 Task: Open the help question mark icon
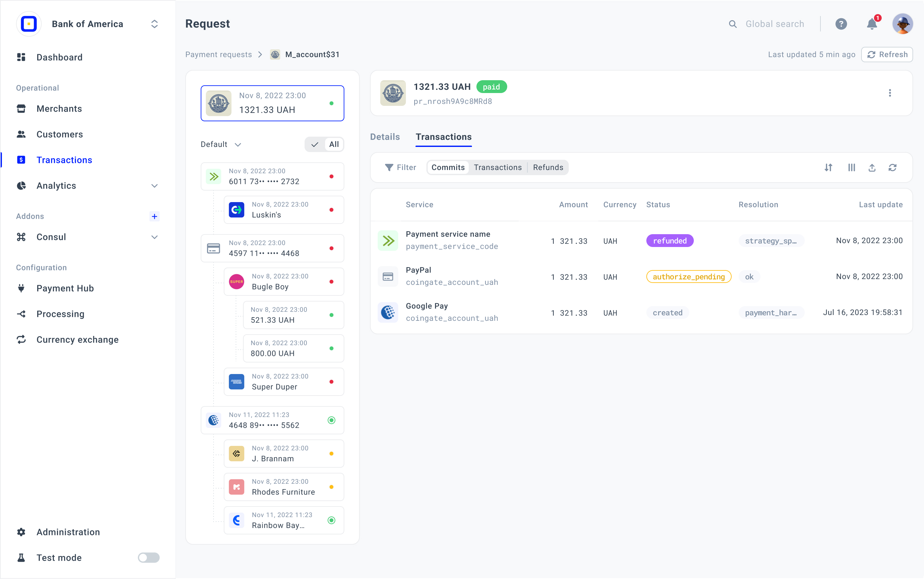coord(841,24)
